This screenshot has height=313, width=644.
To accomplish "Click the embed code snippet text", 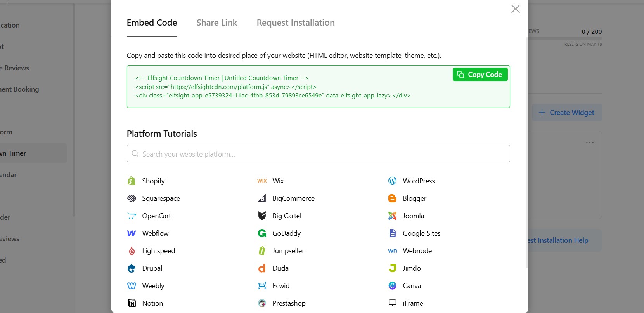I will click(273, 87).
